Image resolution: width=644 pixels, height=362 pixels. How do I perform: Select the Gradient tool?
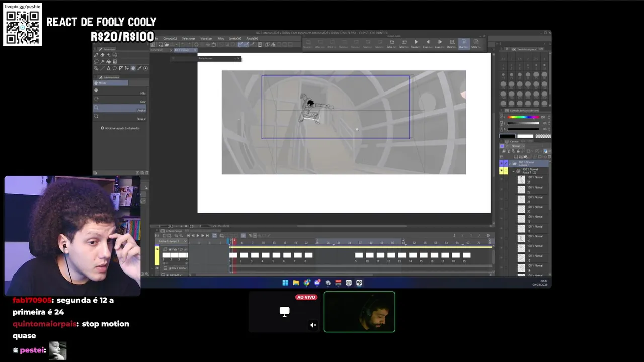(115, 62)
